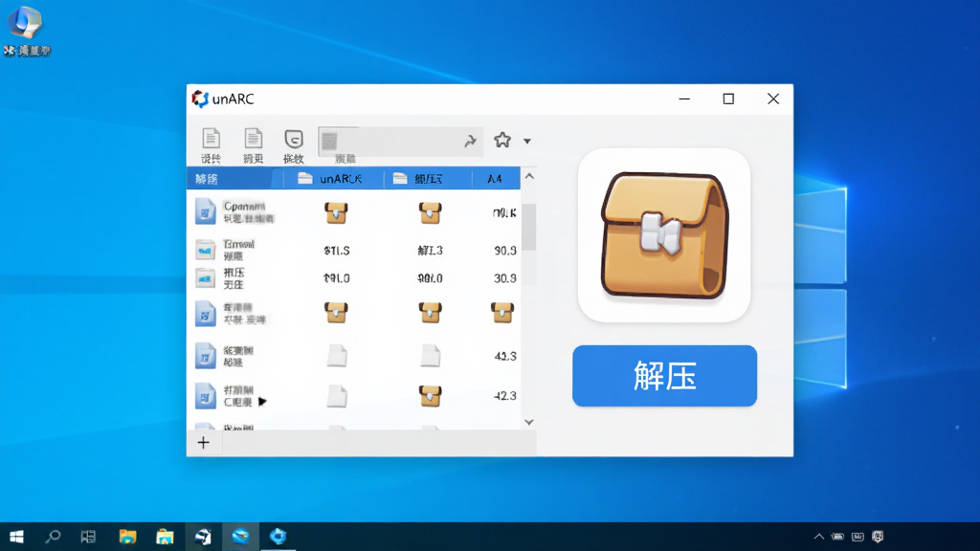Click Cpanemi row's archive icon under 解压 column
The image size is (980, 551).
(x=430, y=213)
